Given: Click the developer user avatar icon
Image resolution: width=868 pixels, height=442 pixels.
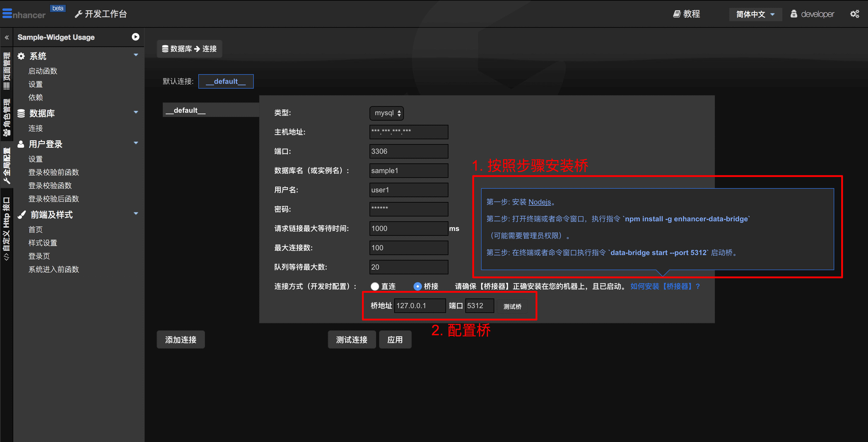Looking at the screenshot, I should pyautogui.click(x=794, y=14).
